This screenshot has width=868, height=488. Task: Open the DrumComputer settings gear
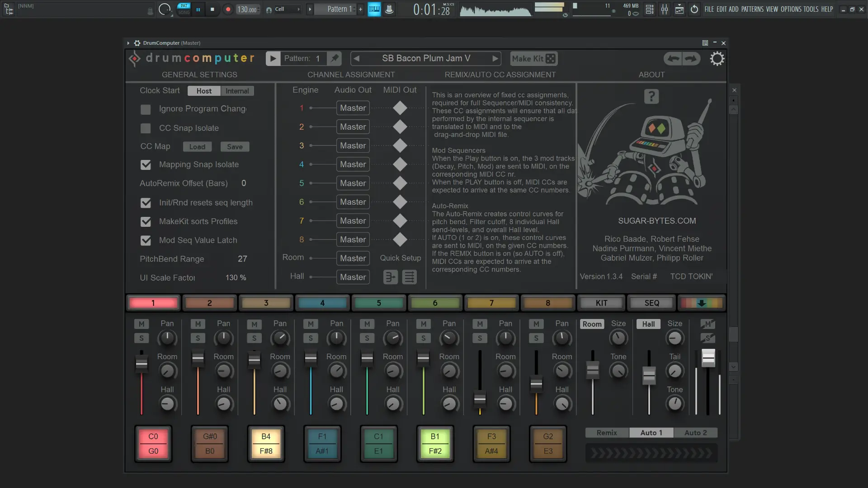[x=717, y=59]
